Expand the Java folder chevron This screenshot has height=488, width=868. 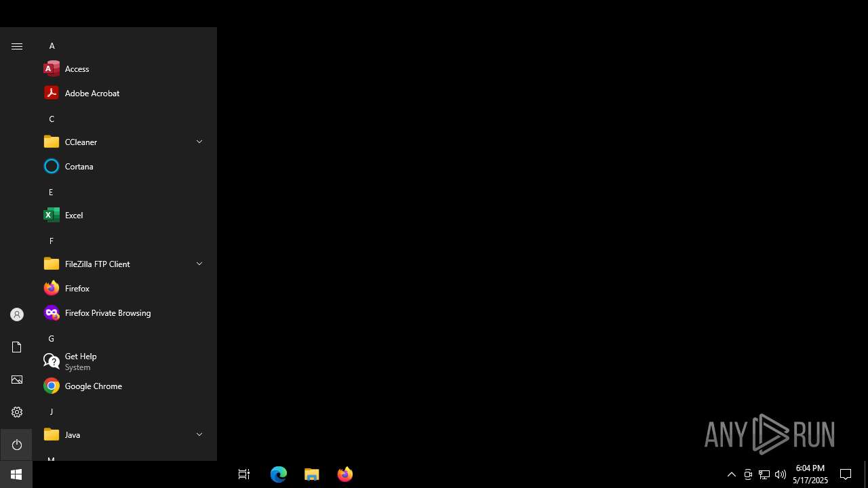click(199, 434)
